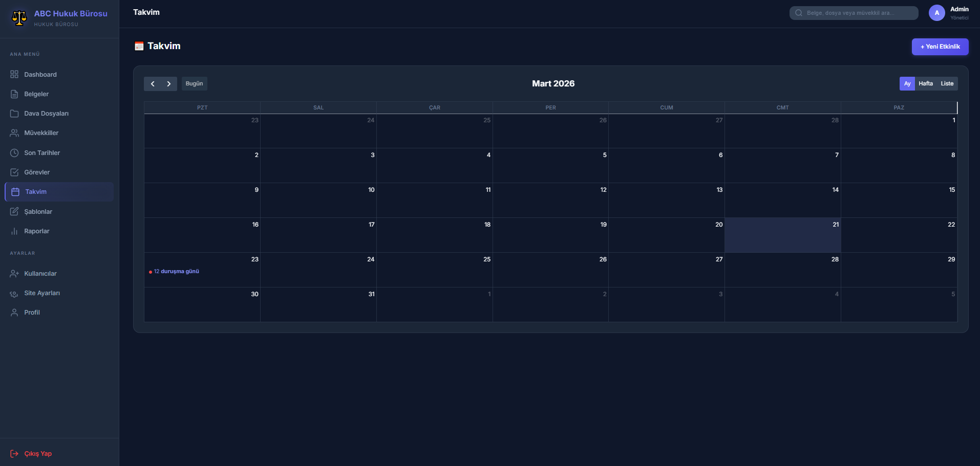This screenshot has height=466, width=980.
Task: Click the Takvim calendar icon in sidebar
Action: point(15,192)
